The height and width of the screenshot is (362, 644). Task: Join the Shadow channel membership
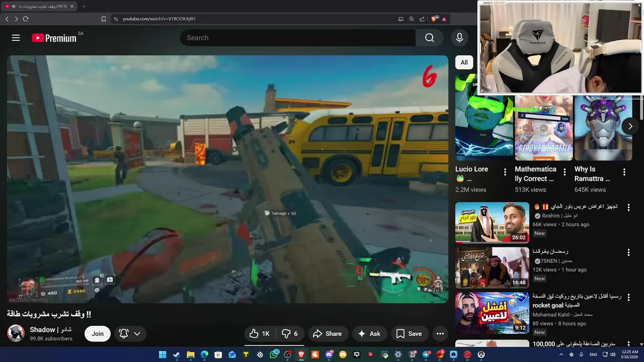[x=98, y=333]
